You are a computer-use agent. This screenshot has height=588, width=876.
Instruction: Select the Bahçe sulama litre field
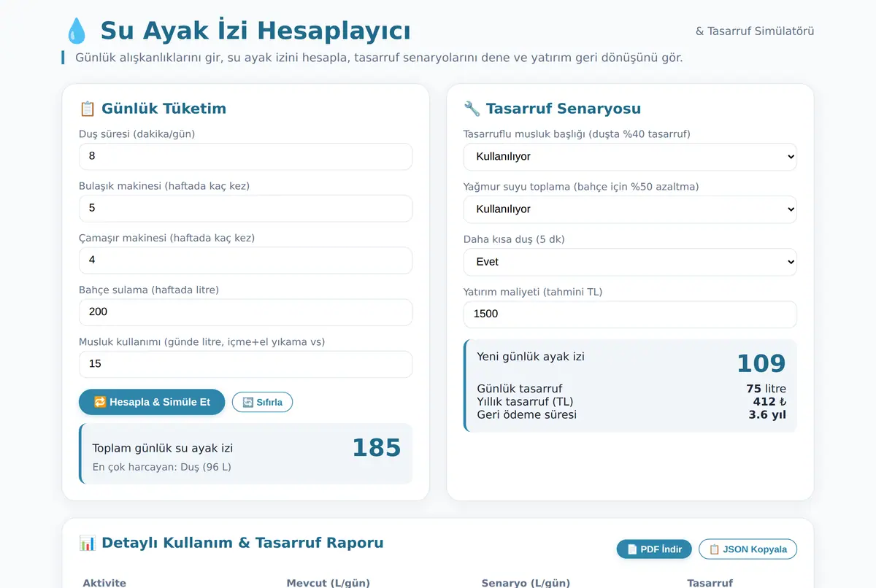(x=245, y=312)
